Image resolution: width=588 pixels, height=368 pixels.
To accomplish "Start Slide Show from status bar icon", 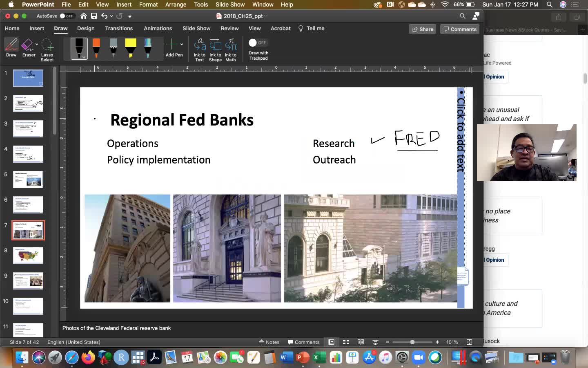I will click(375, 342).
